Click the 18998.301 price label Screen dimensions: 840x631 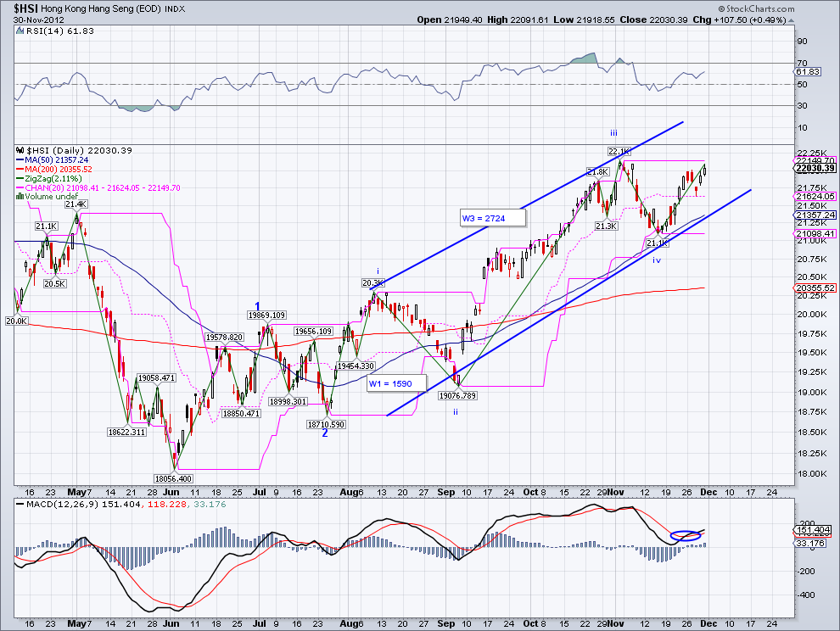click(x=288, y=401)
